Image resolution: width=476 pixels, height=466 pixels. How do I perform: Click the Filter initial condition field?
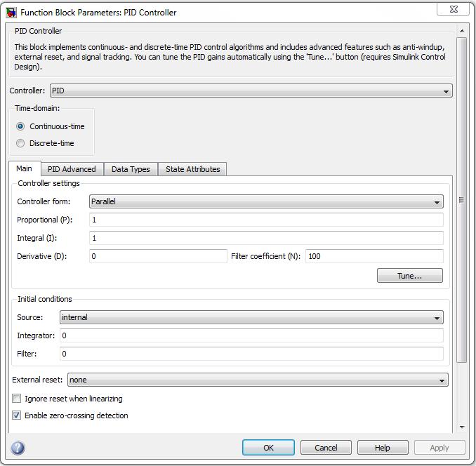pos(251,354)
